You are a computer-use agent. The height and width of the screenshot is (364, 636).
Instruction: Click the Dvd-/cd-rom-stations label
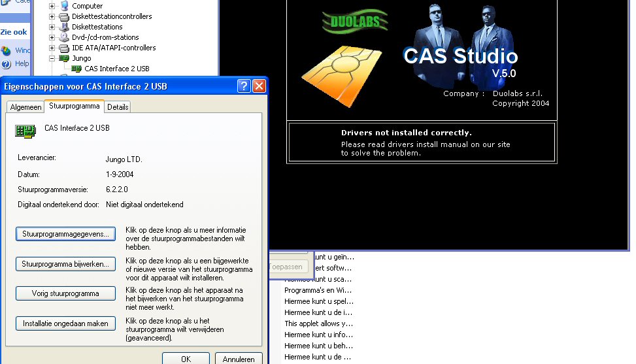[105, 37]
